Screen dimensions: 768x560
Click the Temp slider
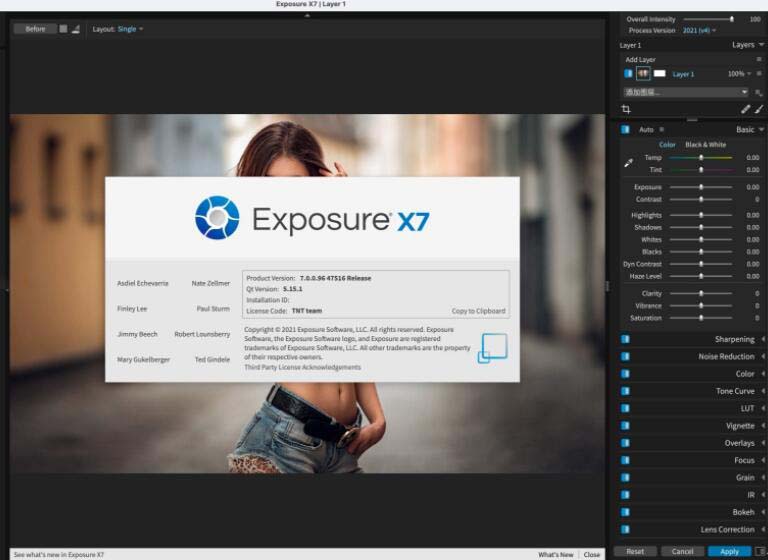tap(701, 157)
